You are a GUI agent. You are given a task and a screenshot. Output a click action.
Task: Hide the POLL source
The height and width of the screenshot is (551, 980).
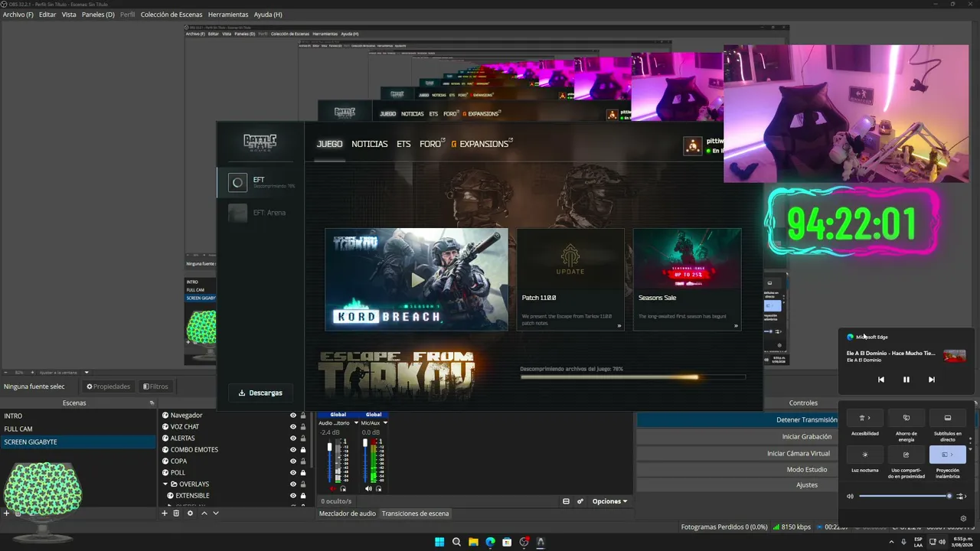[x=292, y=473]
